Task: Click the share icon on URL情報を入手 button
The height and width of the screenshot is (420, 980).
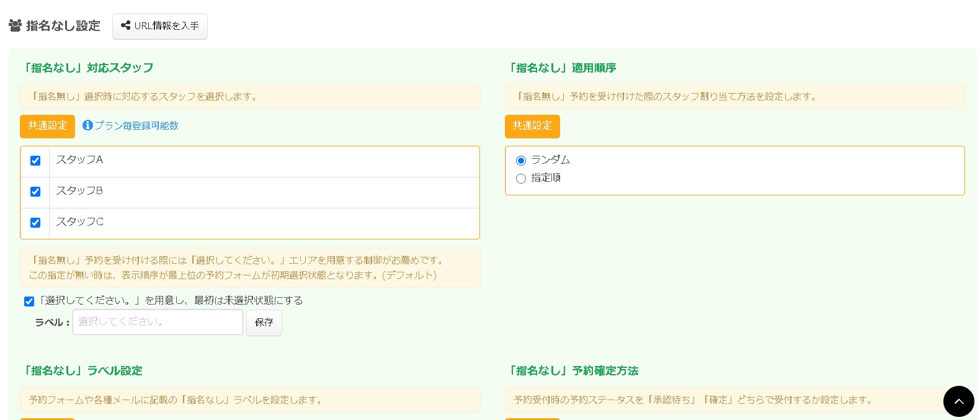Action: (x=126, y=26)
